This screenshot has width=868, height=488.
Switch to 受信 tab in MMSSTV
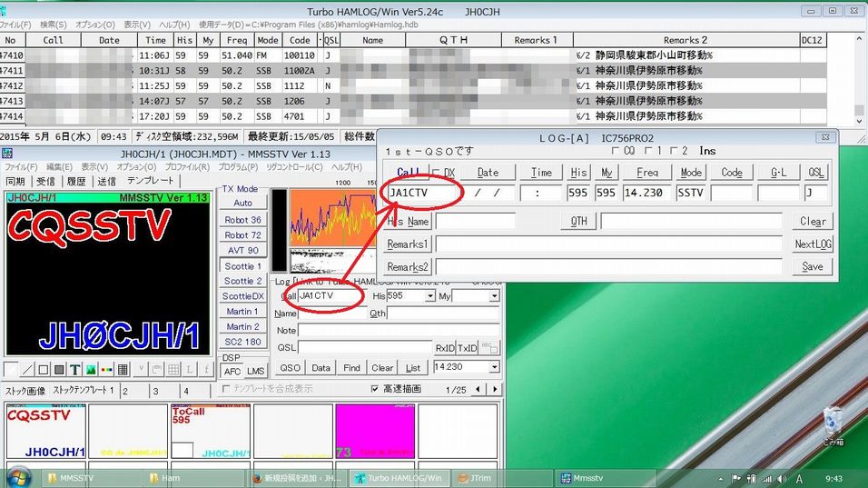click(45, 181)
